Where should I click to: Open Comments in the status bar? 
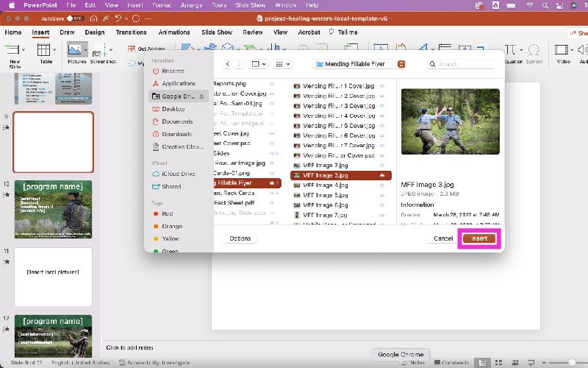tap(451, 362)
